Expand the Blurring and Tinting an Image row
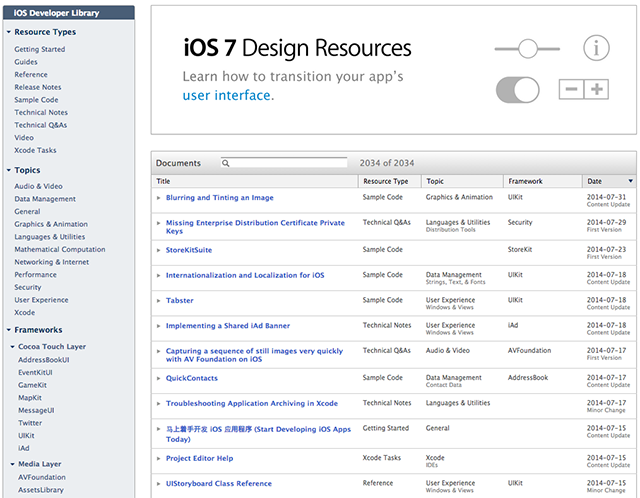The image size is (640, 498). click(x=158, y=198)
